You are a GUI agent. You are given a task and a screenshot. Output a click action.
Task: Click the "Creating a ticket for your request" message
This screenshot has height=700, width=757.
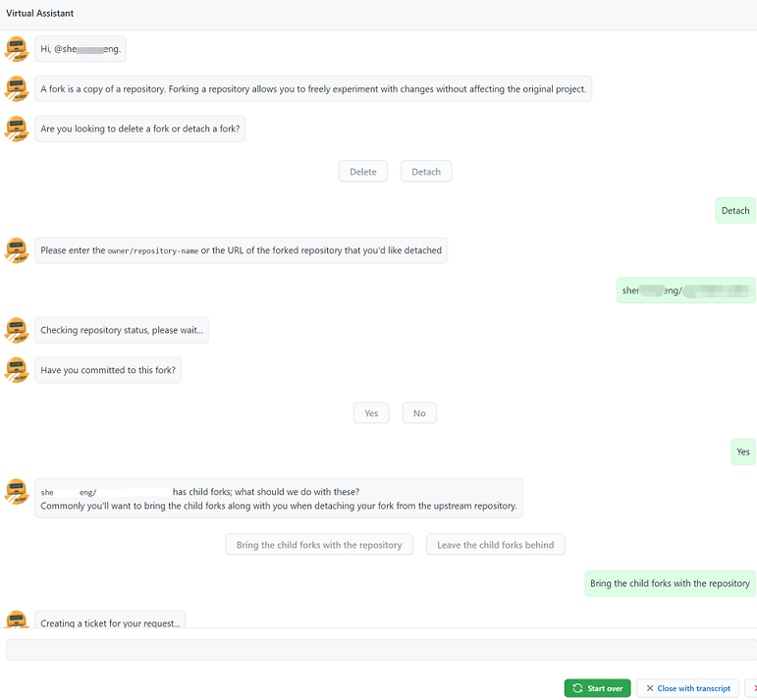(110, 621)
